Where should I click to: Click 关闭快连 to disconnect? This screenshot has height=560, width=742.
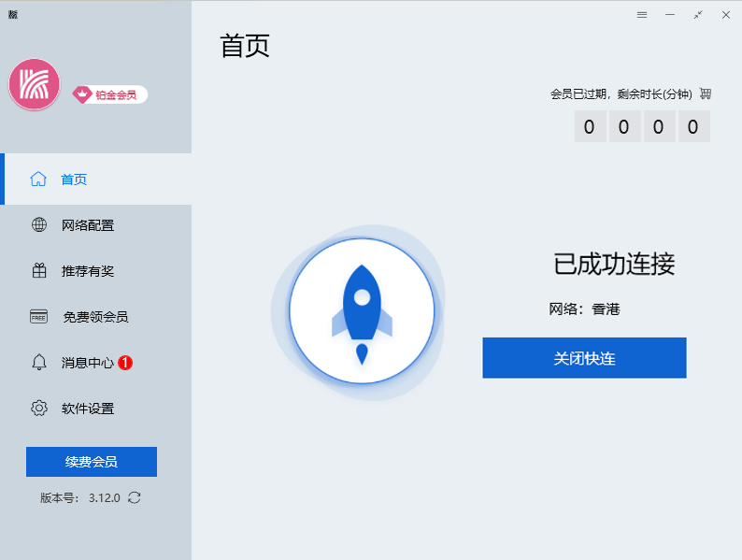point(584,358)
